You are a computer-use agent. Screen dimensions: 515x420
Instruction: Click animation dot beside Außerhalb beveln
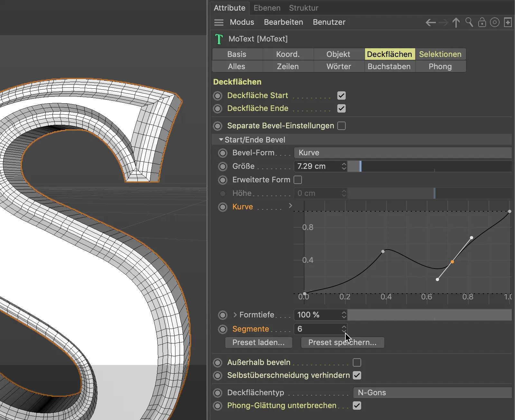218,363
